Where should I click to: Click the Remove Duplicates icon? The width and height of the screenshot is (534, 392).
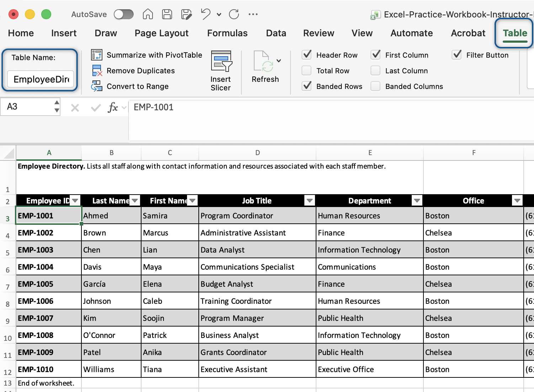coord(97,70)
